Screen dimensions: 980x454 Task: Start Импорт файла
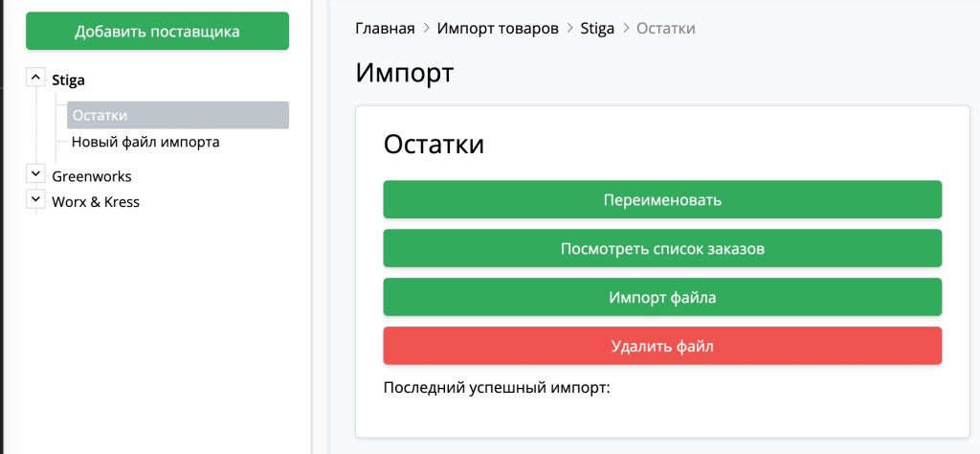pyautogui.click(x=662, y=298)
